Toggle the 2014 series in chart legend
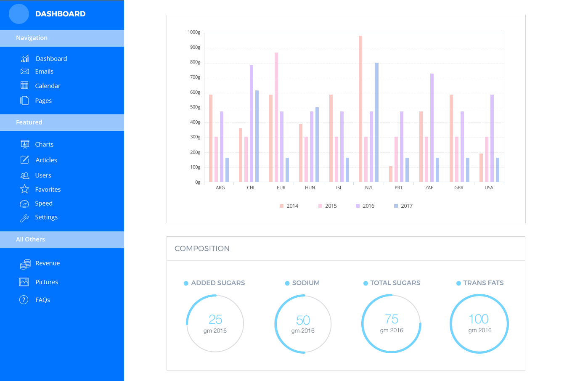The width and height of the screenshot is (588, 381). coord(289,206)
